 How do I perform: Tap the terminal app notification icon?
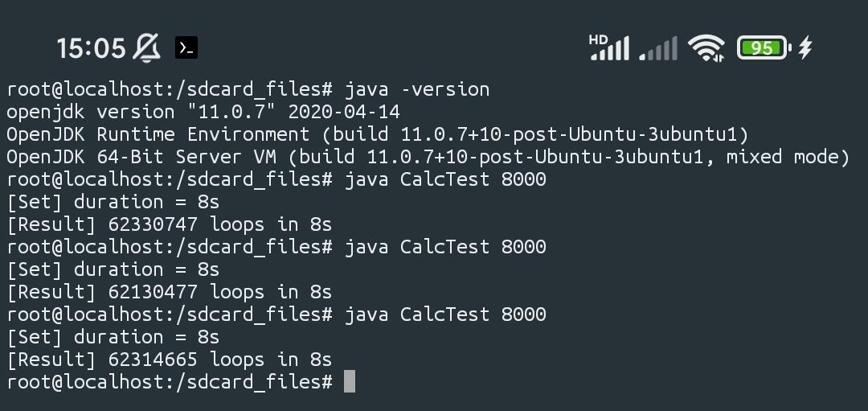(186, 47)
